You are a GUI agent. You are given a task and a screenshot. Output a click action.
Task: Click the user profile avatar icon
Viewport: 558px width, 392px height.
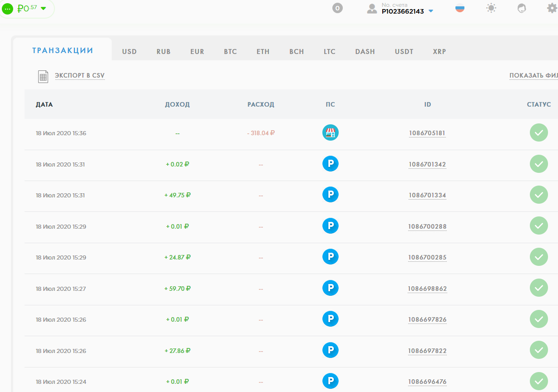[x=372, y=9]
